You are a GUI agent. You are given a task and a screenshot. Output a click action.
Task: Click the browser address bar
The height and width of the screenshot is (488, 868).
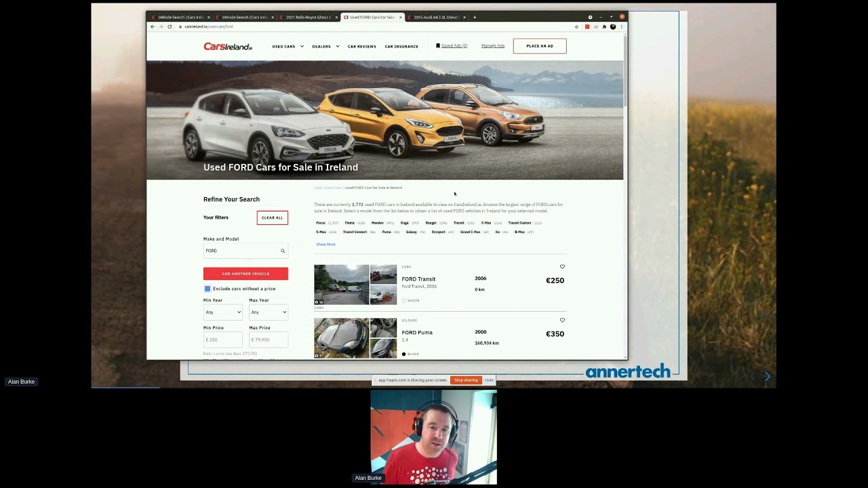click(373, 26)
